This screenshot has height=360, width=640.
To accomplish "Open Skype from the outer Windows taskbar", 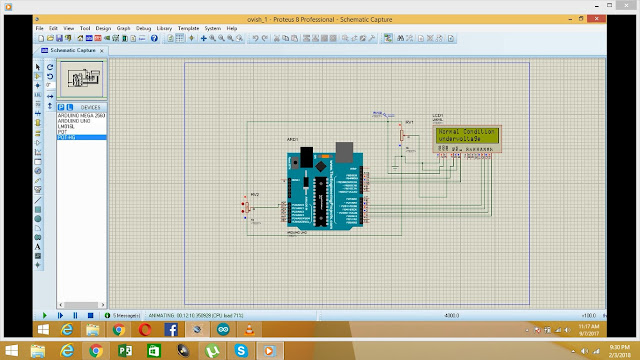I will coord(241,351).
